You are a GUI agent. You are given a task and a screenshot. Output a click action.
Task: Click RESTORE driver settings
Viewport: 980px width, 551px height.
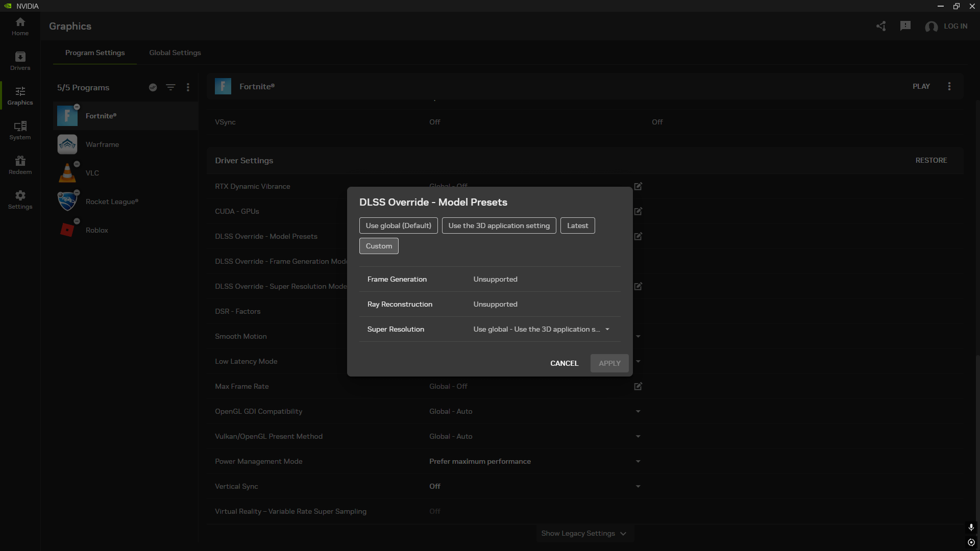point(931,160)
